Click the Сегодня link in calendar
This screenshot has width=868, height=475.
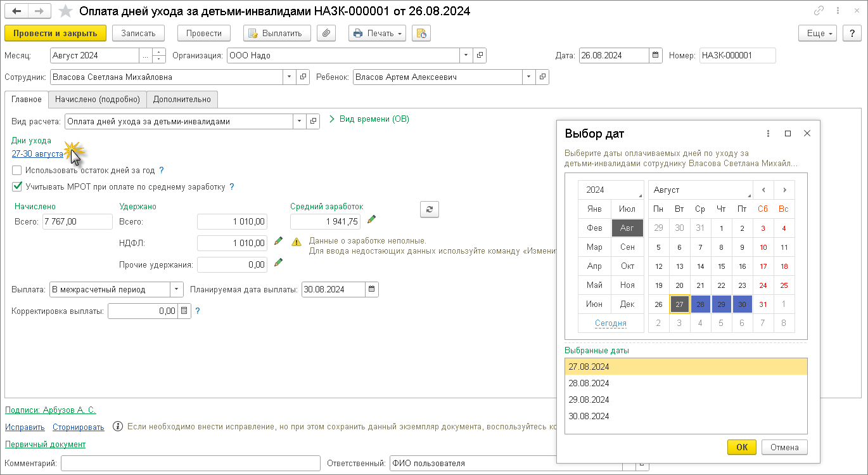click(611, 323)
